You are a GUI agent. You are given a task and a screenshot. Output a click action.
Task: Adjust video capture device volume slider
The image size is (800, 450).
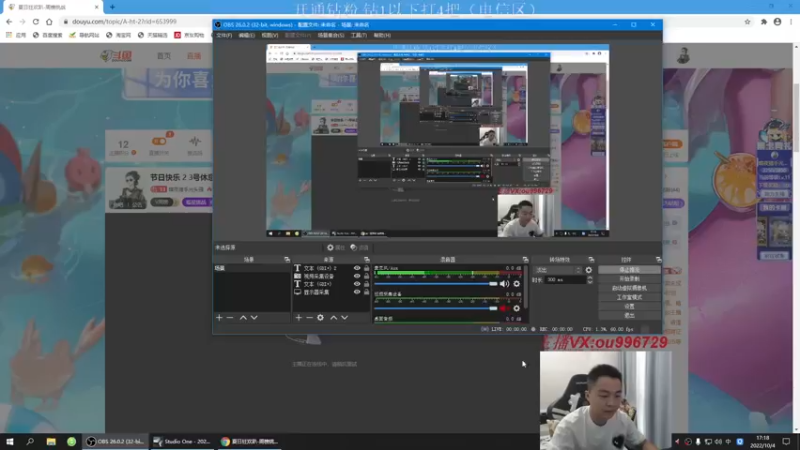(x=436, y=308)
